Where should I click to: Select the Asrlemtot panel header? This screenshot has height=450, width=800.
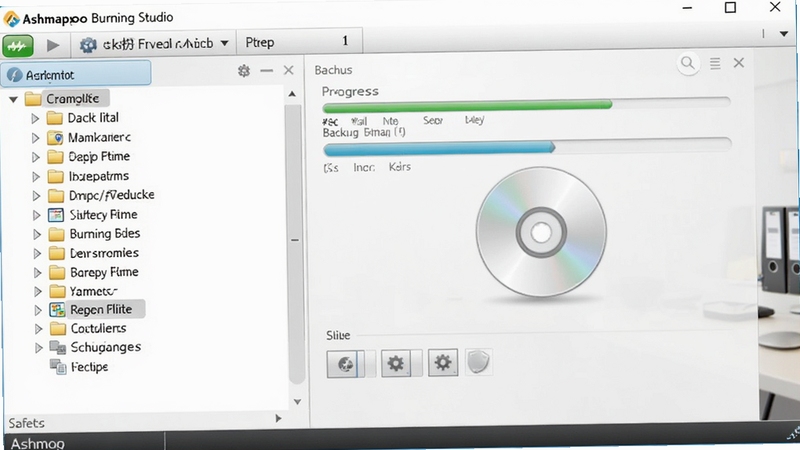click(76, 74)
